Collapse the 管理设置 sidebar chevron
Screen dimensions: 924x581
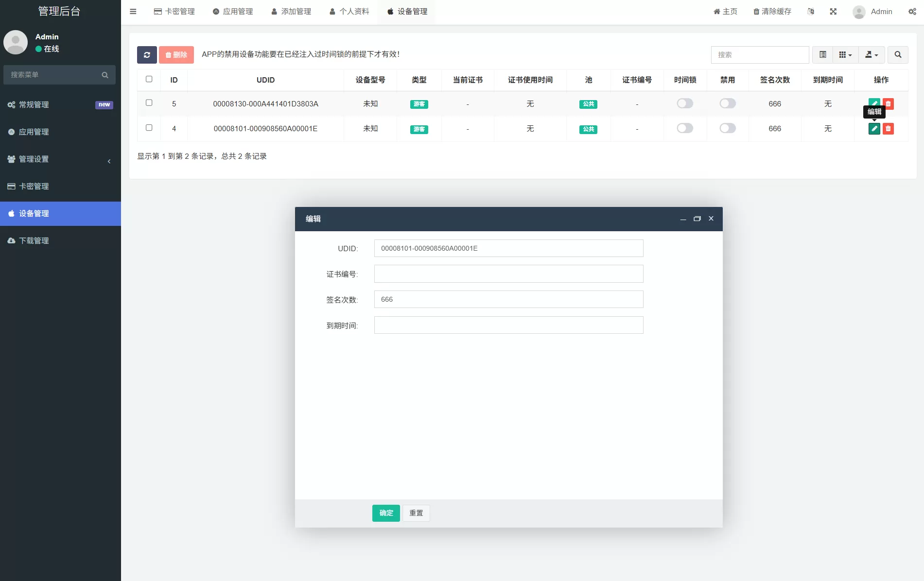click(109, 161)
